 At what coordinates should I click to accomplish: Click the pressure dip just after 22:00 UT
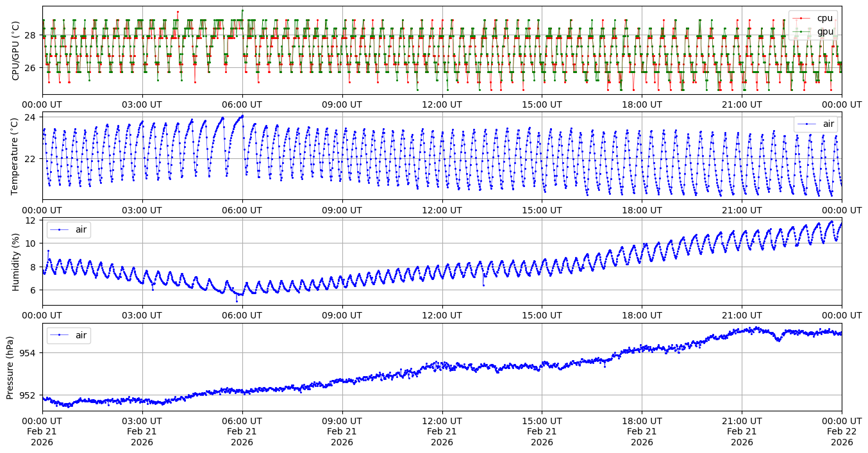[x=778, y=340]
